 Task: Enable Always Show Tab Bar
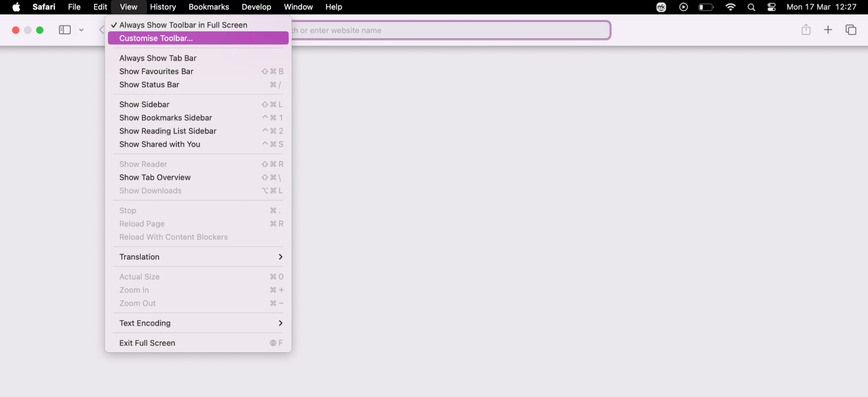158,58
